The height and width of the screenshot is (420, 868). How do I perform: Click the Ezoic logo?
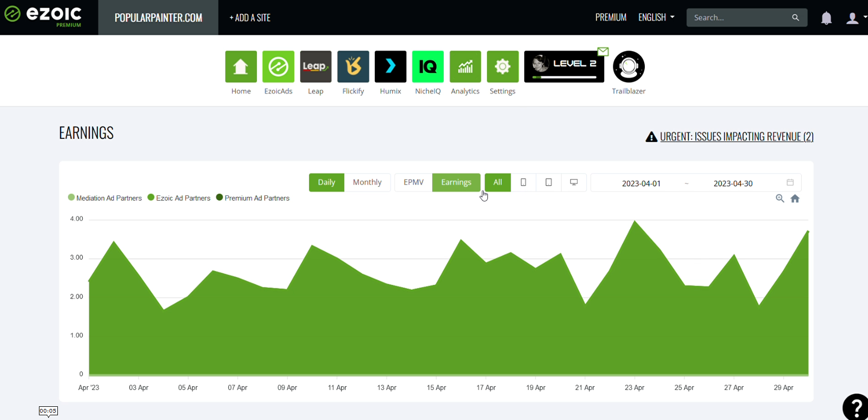pos(43,16)
